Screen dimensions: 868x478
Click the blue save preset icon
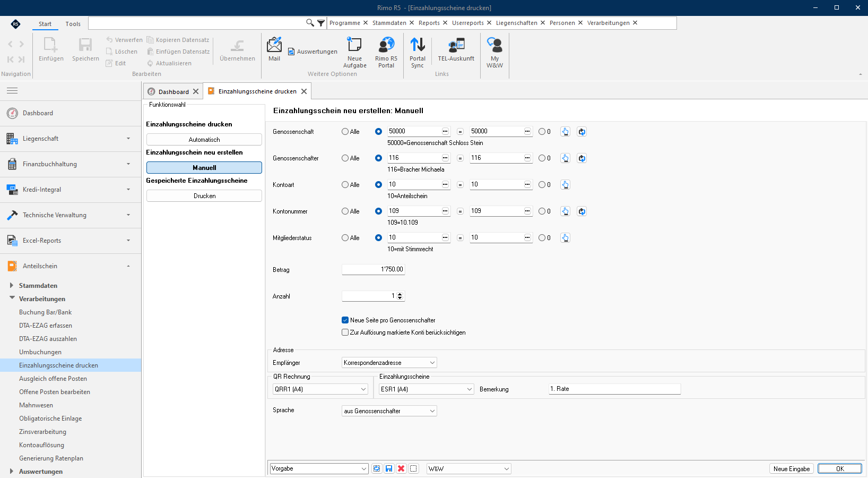point(389,468)
